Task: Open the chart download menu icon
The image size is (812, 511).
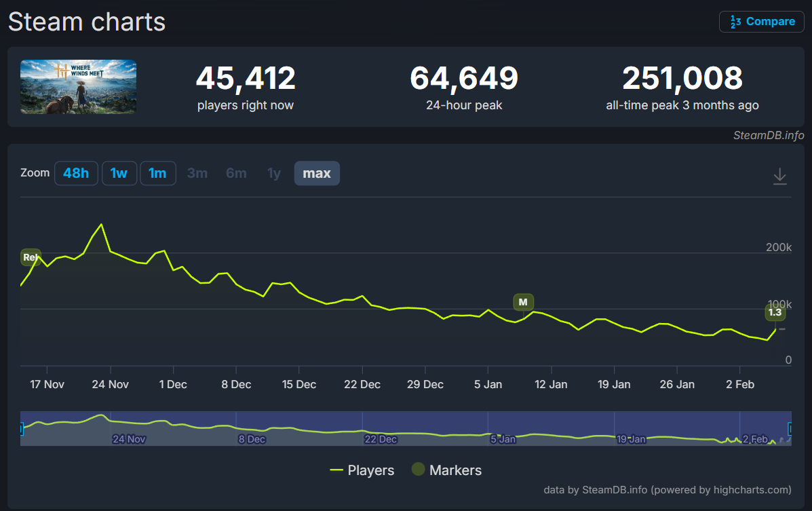Action: click(x=779, y=176)
